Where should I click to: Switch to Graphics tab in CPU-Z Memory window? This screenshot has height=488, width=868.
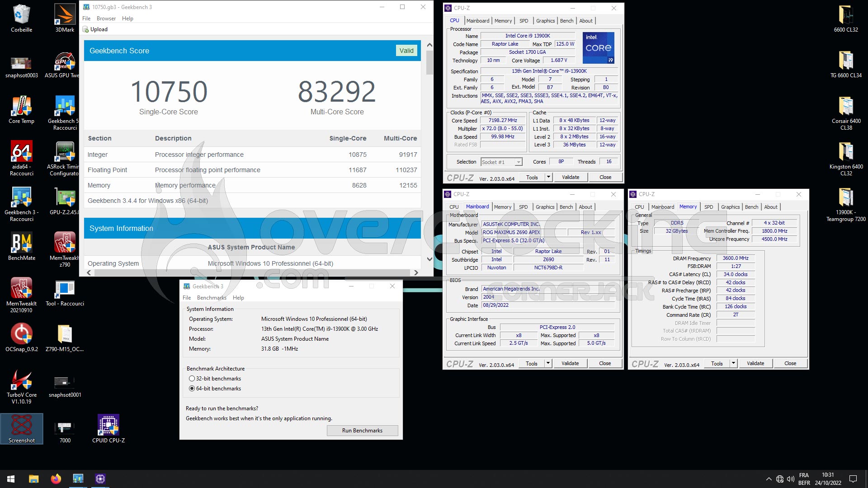pyautogui.click(x=730, y=207)
